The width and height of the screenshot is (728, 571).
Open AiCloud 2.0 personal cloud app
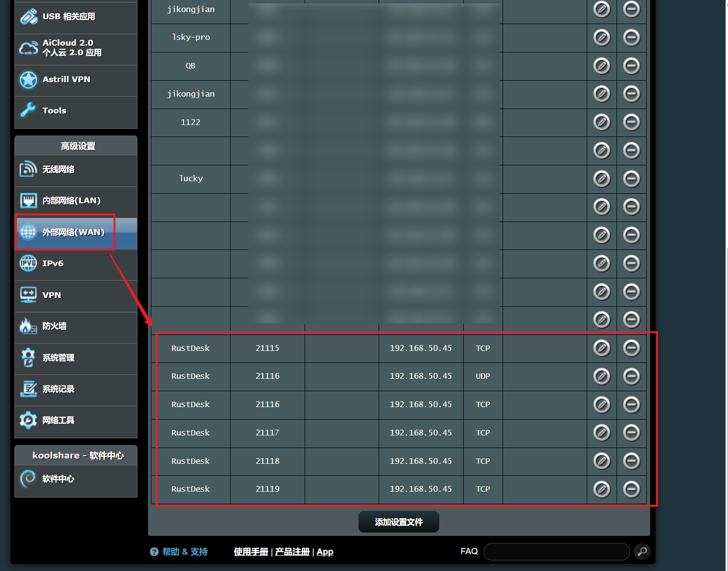coord(76,48)
